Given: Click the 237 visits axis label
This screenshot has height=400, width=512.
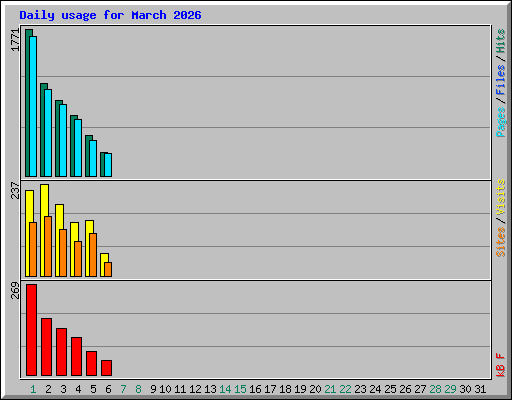Looking at the screenshot, I should coord(15,190).
